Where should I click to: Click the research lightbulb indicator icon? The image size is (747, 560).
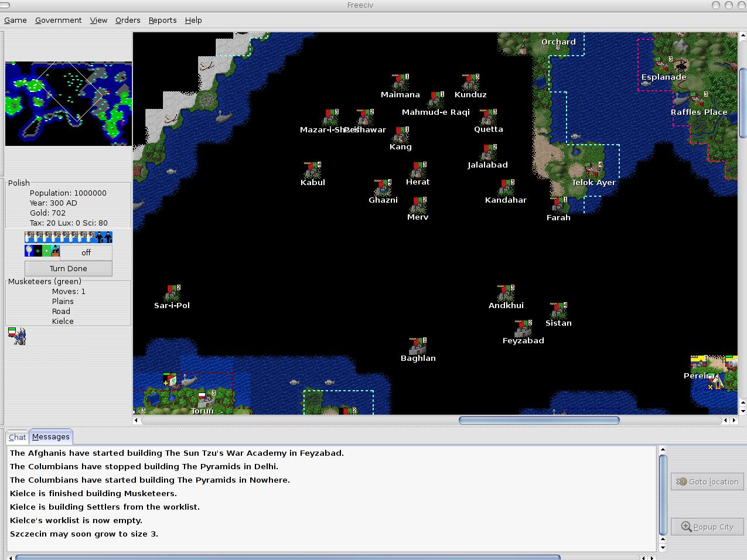[29, 251]
